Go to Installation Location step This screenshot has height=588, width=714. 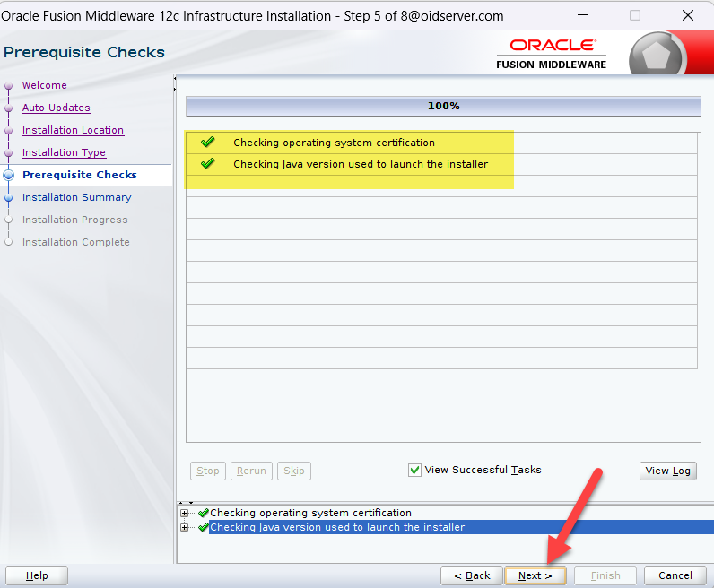[x=73, y=131]
